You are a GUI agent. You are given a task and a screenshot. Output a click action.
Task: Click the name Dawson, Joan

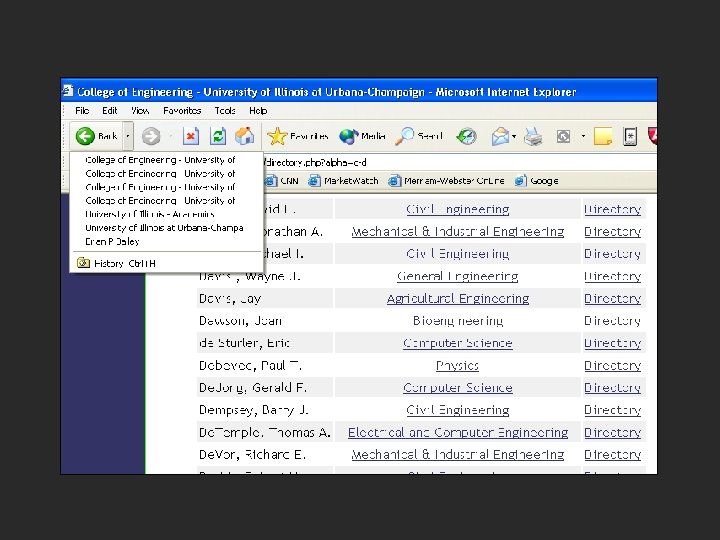[x=240, y=321]
